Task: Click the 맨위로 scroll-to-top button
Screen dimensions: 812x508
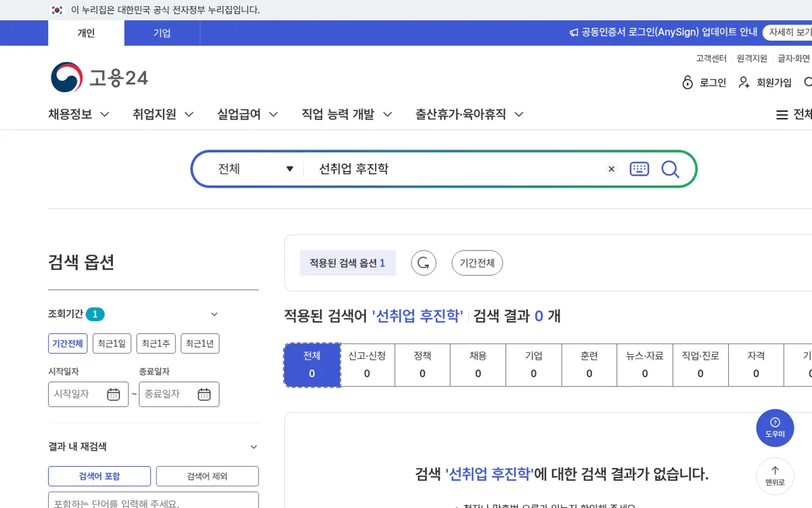Action: point(775,476)
